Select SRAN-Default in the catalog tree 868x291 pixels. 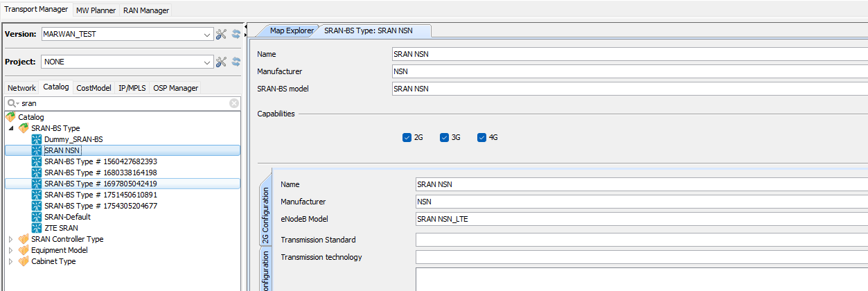67,217
